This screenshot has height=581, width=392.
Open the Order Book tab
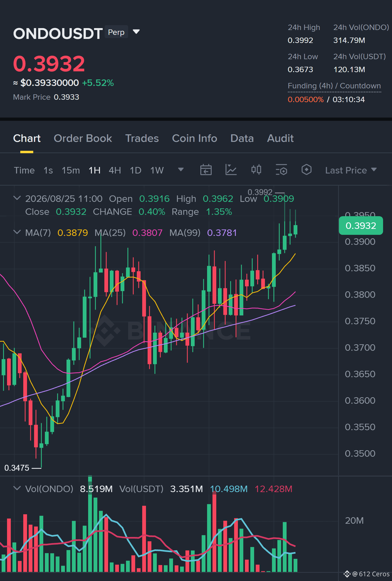[83, 138]
